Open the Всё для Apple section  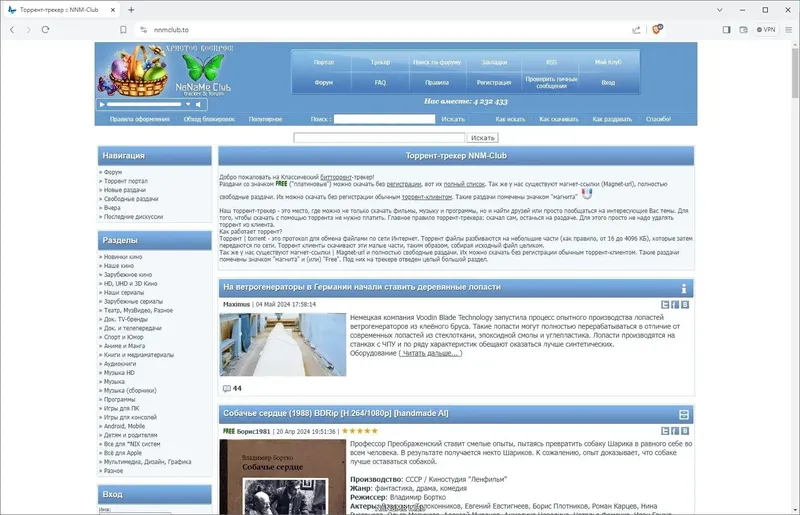coord(122,453)
